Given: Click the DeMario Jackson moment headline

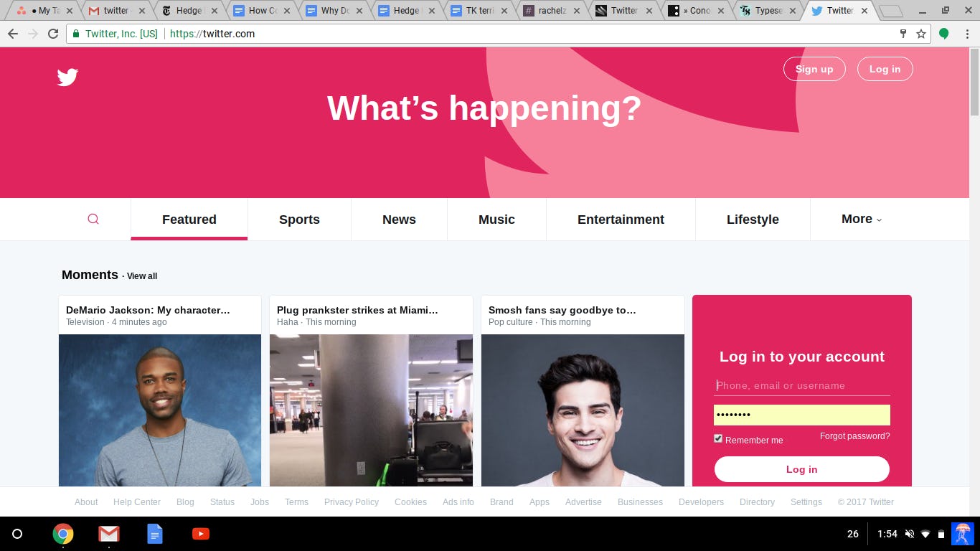Looking at the screenshot, I should tap(148, 310).
